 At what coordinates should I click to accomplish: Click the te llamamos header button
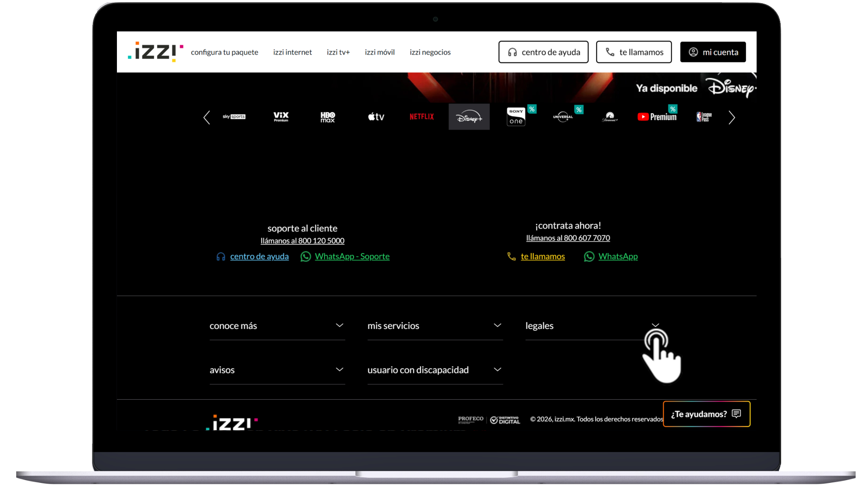point(634,52)
